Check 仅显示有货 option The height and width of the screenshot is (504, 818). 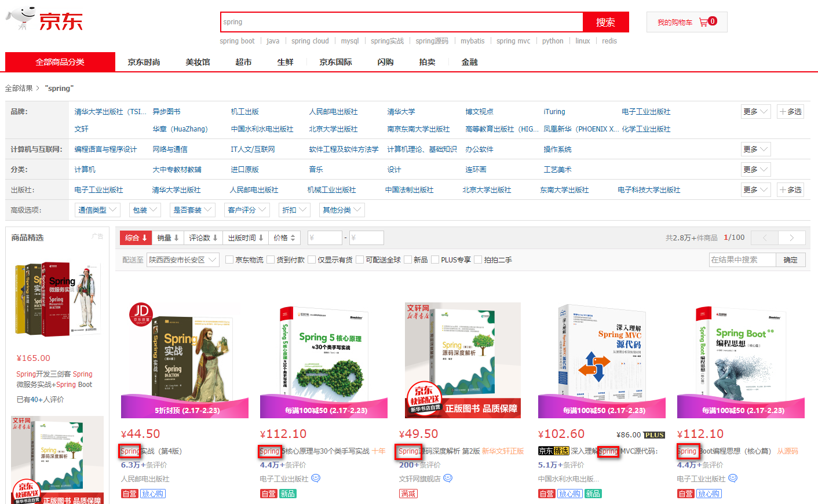(312, 260)
